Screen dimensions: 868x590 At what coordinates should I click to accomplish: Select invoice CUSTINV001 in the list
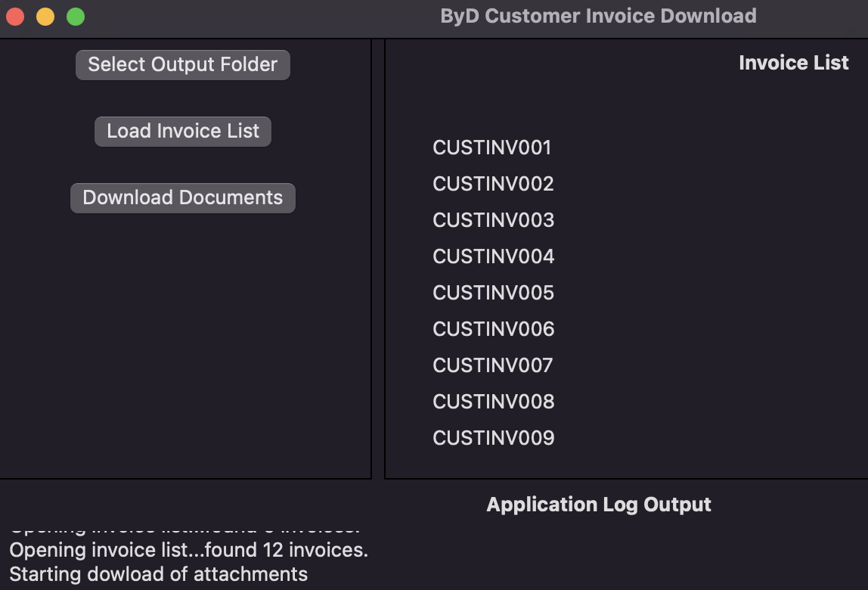click(491, 147)
